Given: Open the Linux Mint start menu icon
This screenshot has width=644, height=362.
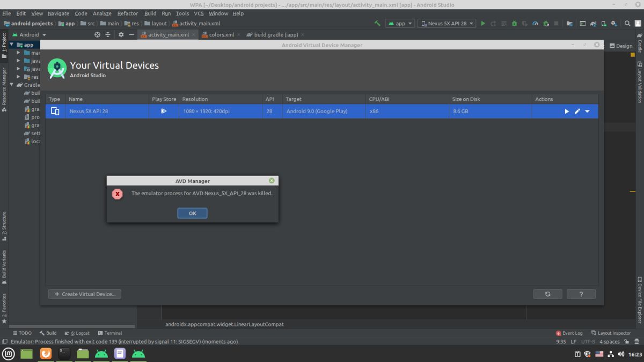Looking at the screenshot, I should [8, 354].
